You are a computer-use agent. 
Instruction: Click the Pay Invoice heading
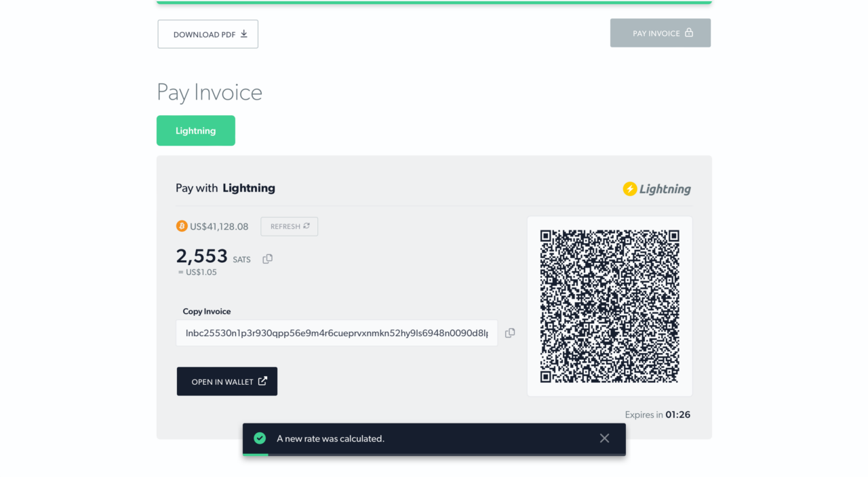[210, 93]
